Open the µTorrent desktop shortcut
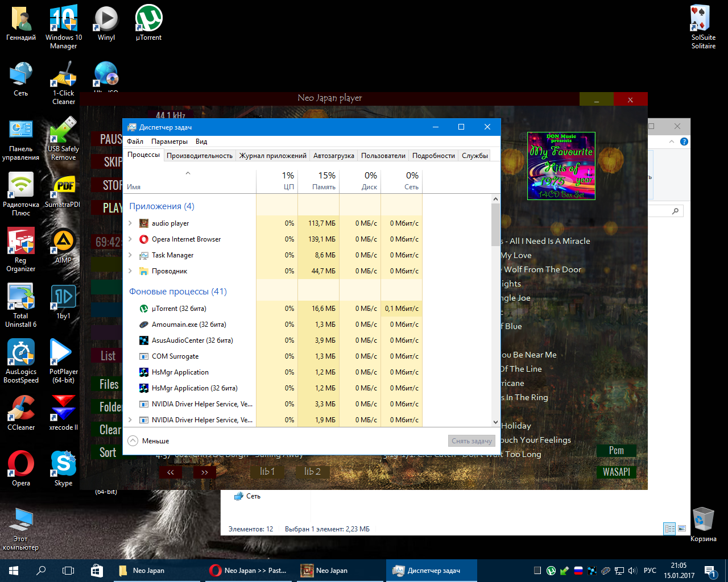This screenshot has width=728, height=582. [x=148, y=24]
